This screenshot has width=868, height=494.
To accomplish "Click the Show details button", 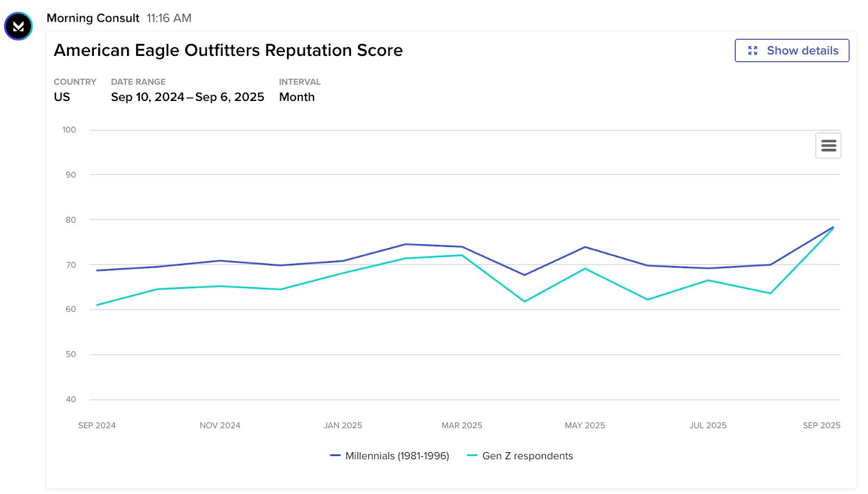I will click(x=792, y=50).
